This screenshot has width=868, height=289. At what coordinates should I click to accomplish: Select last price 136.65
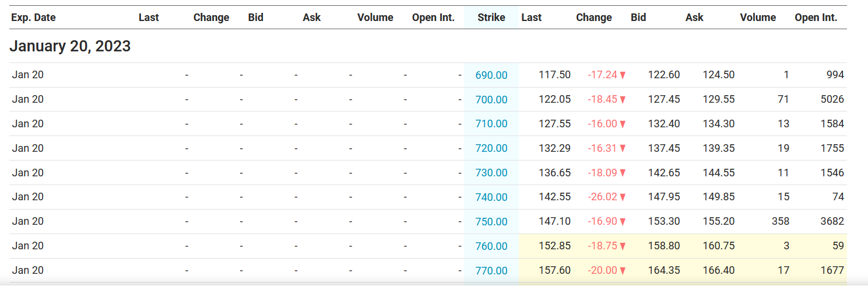tap(554, 173)
